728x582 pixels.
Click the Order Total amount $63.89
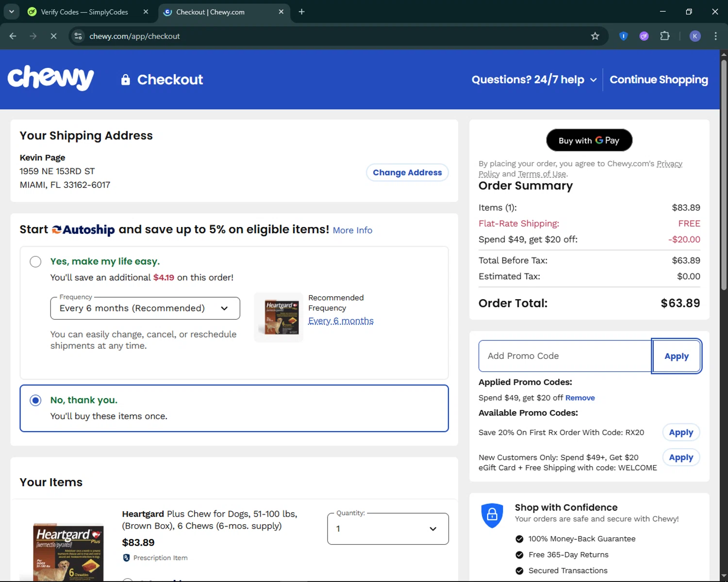coord(680,303)
